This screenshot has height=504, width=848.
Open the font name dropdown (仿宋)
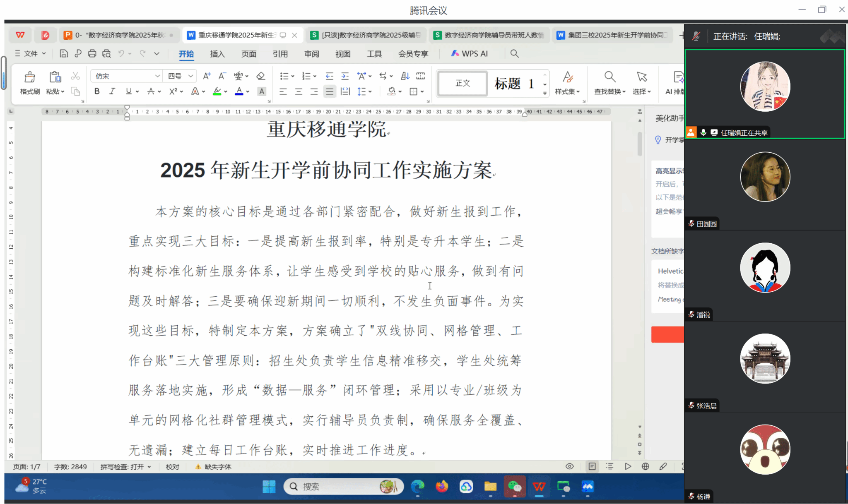157,76
